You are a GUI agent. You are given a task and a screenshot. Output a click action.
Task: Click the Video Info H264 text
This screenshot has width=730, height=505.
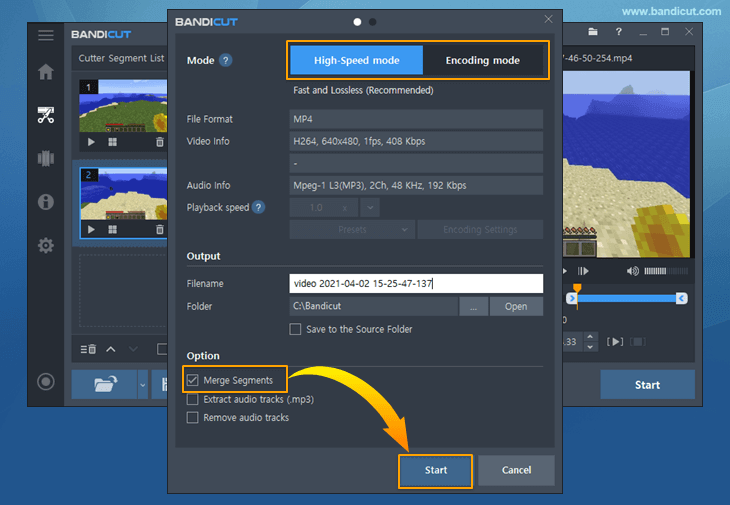click(359, 141)
